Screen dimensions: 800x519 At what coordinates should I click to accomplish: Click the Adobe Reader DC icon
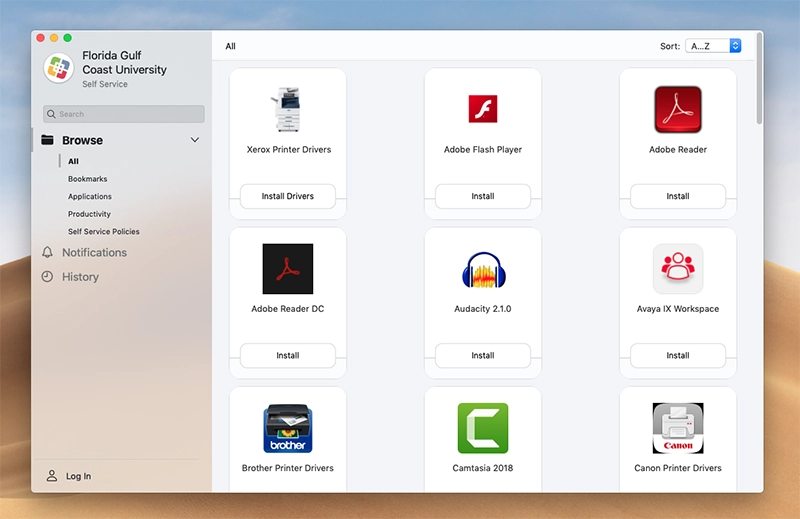point(288,269)
